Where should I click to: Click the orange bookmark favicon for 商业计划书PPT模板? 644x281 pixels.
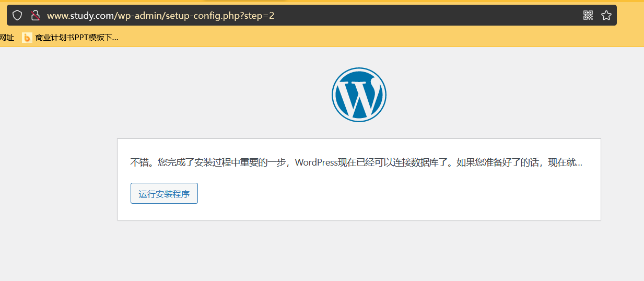tap(27, 38)
